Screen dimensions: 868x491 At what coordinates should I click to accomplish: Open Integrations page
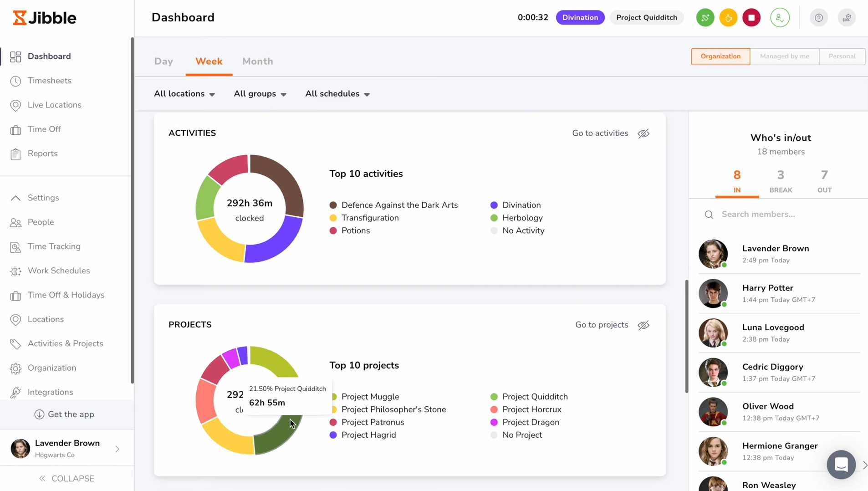[50, 392]
